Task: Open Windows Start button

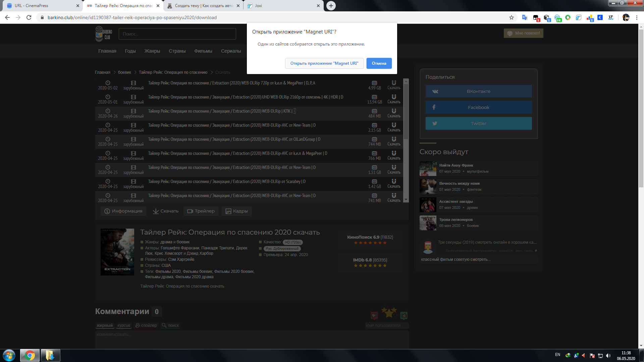Action: click(x=9, y=355)
